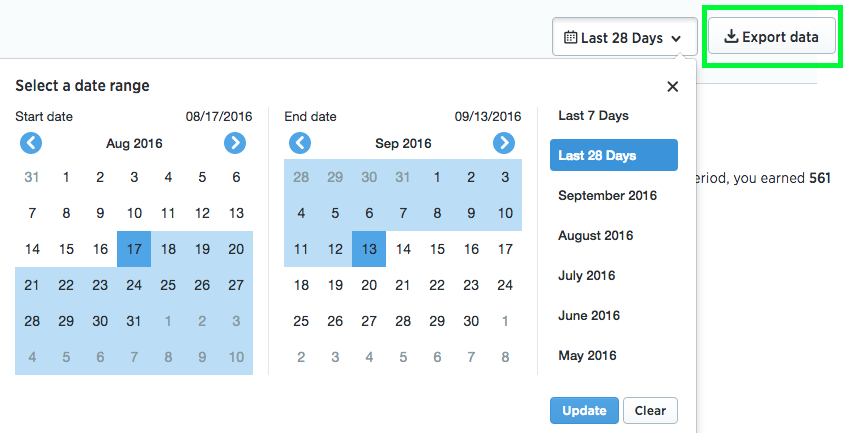This screenshot has width=843, height=433.
Task: Choose the September 2016 preset
Action: 607,196
